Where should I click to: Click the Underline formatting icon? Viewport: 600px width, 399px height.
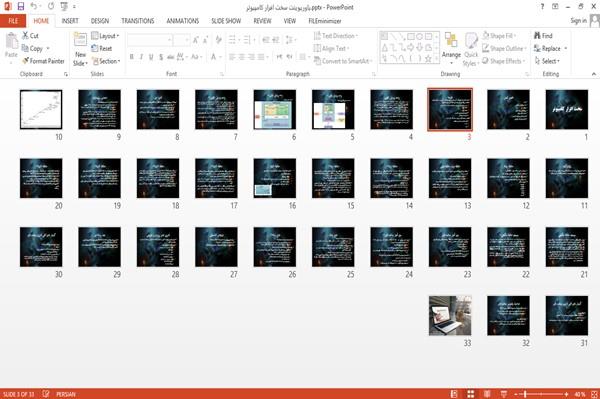151,57
